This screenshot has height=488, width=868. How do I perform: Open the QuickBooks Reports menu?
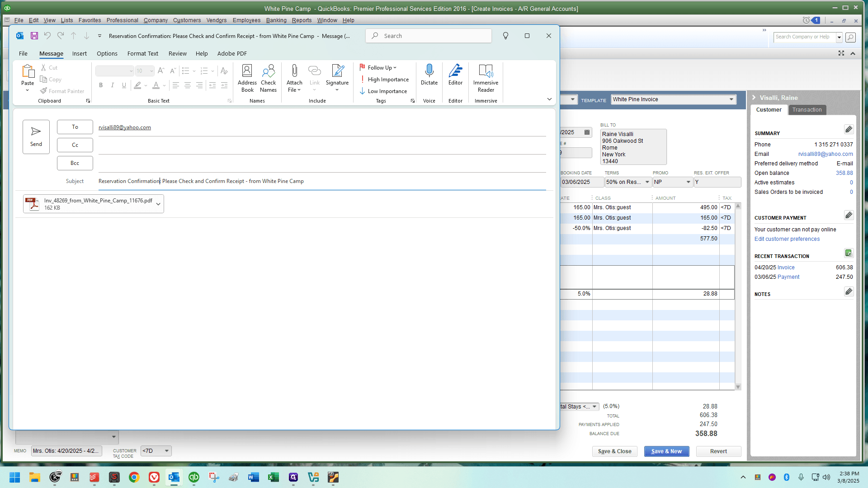(x=302, y=20)
